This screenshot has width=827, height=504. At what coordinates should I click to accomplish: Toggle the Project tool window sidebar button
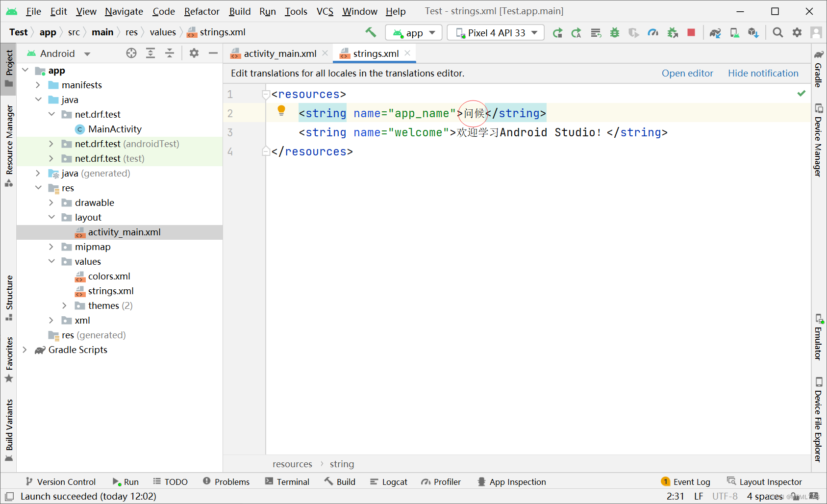[8, 68]
